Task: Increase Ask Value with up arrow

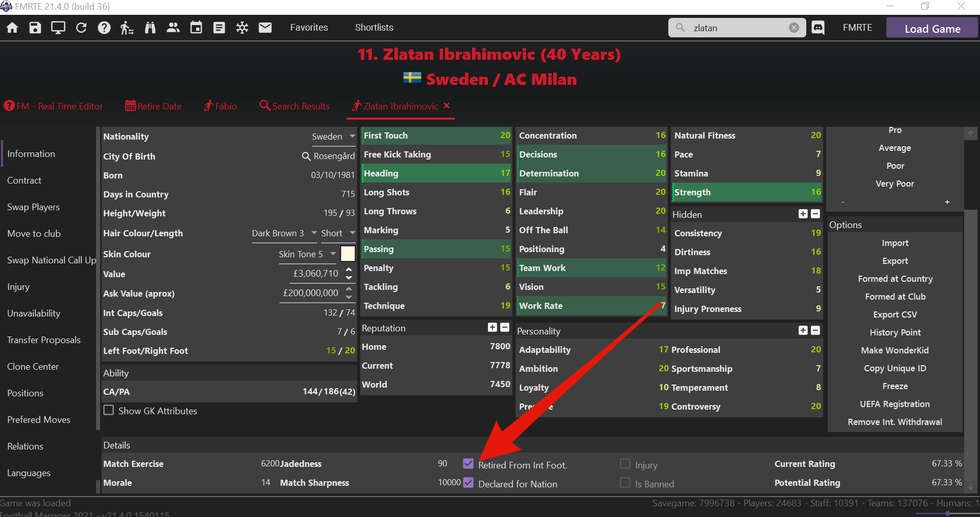Action: point(349,289)
